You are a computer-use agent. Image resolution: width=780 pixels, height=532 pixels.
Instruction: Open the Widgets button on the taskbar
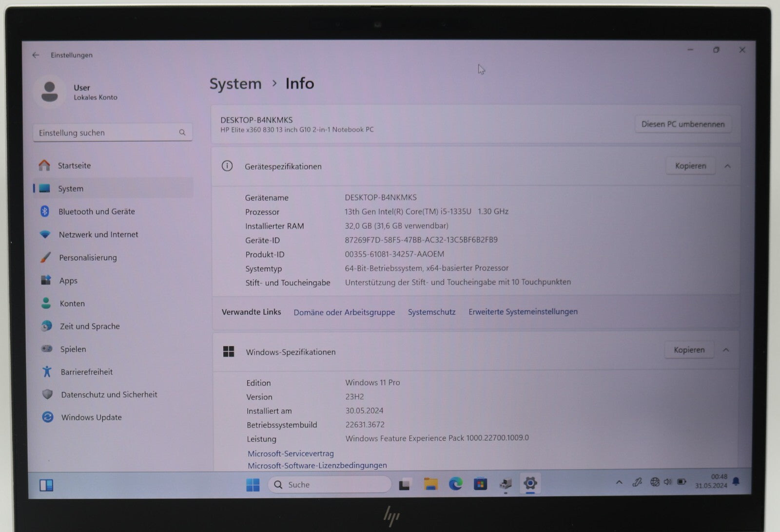tap(46, 485)
